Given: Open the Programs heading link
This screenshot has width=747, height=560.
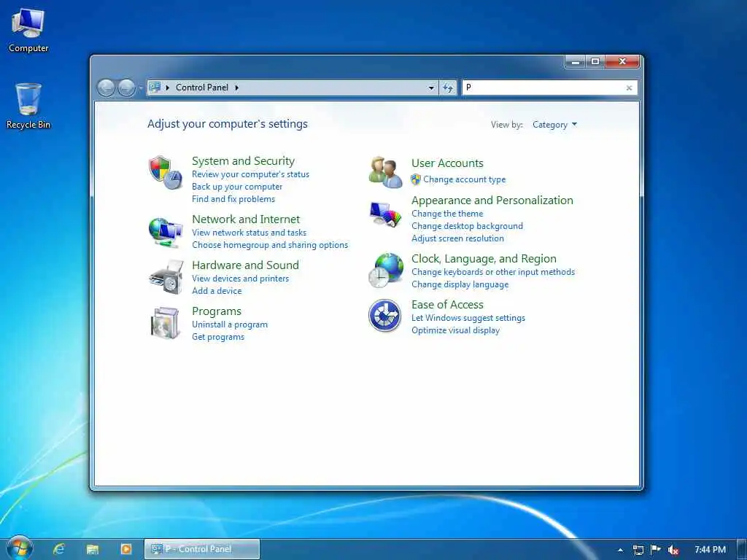Looking at the screenshot, I should 216,311.
